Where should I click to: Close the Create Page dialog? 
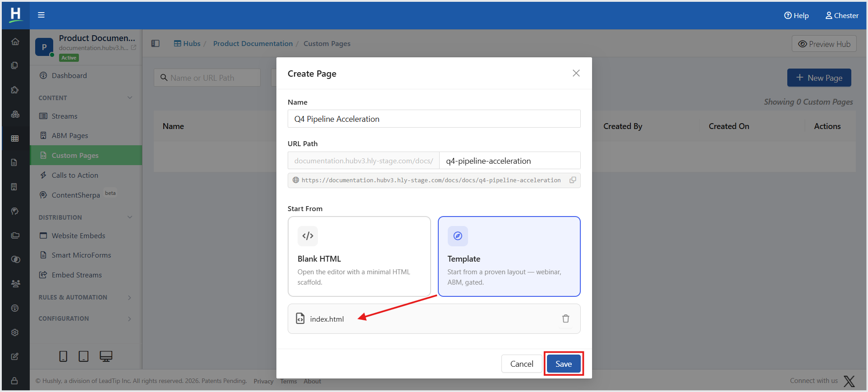coord(576,73)
